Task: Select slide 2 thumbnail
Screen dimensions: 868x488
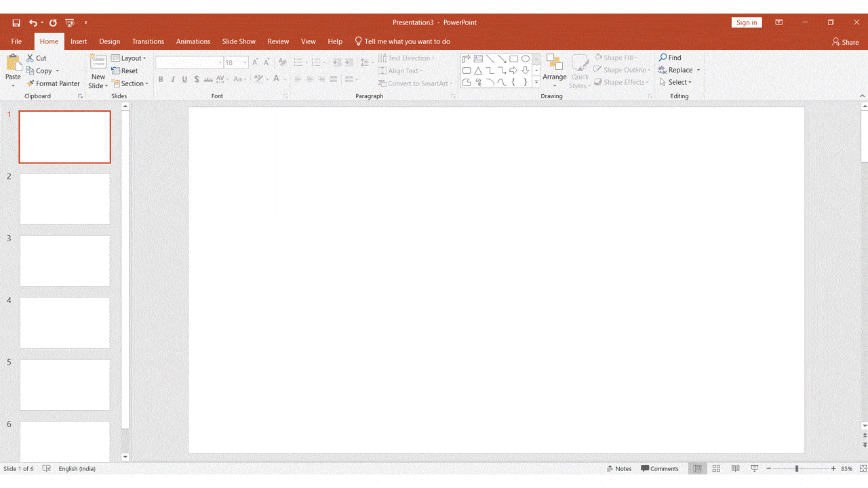Action: point(64,199)
